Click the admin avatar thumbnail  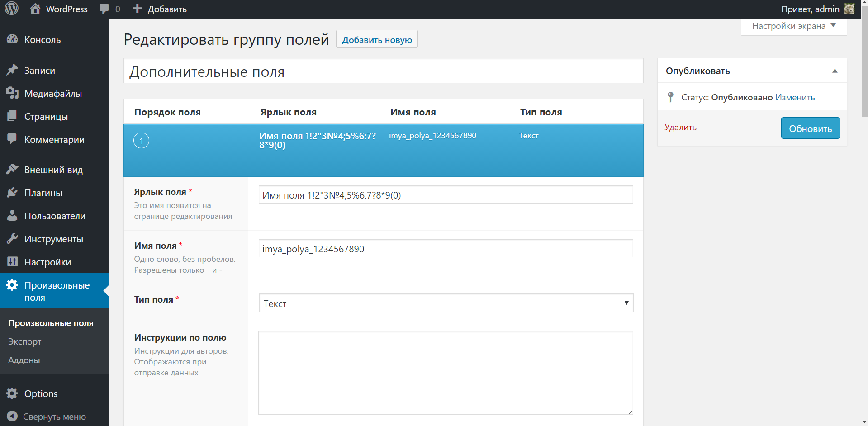coord(849,9)
